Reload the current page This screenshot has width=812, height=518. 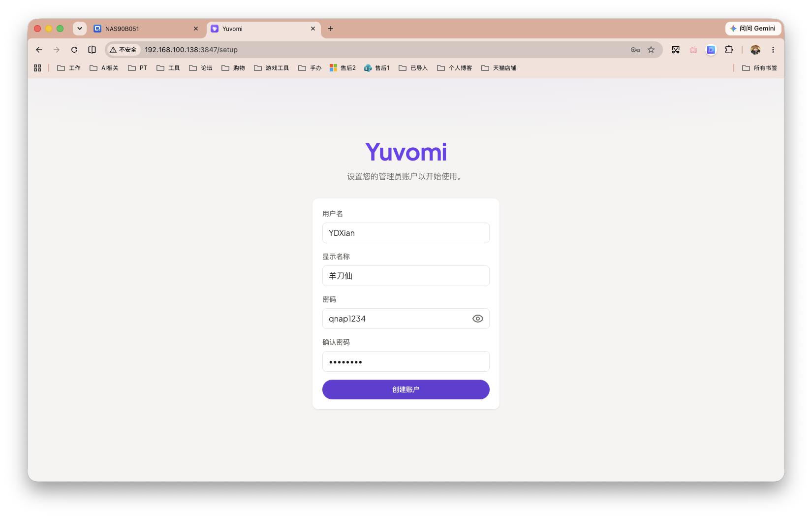click(74, 50)
